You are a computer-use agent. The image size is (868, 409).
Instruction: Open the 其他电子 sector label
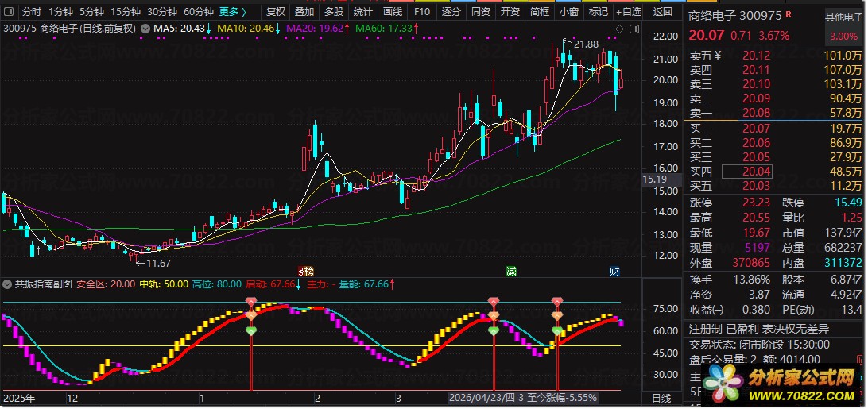coord(843,17)
